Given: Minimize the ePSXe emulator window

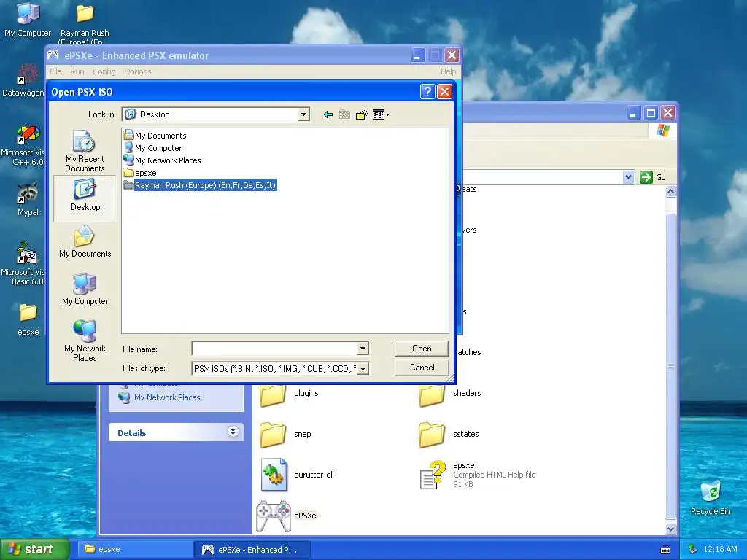Looking at the screenshot, I should tap(417, 55).
